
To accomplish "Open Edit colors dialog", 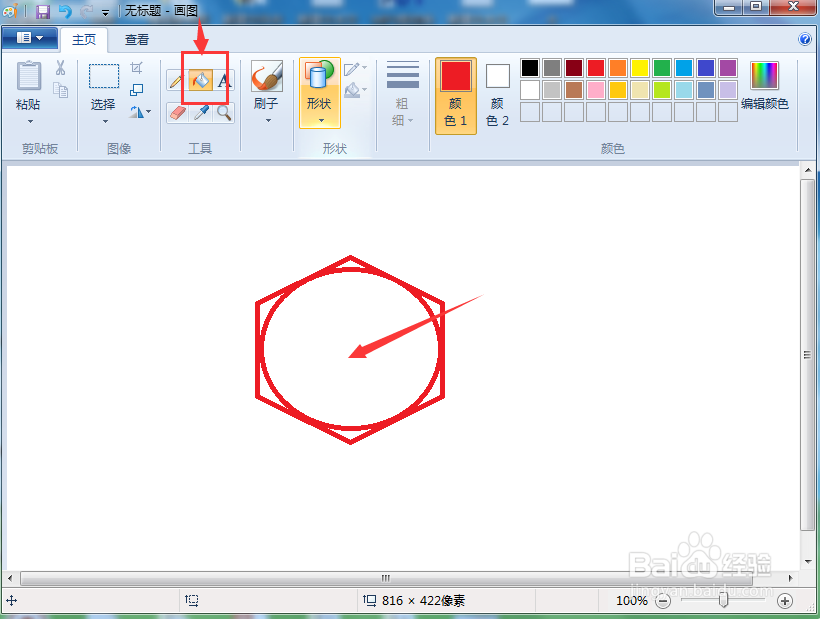I will pyautogui.click(x=765, y=86).
